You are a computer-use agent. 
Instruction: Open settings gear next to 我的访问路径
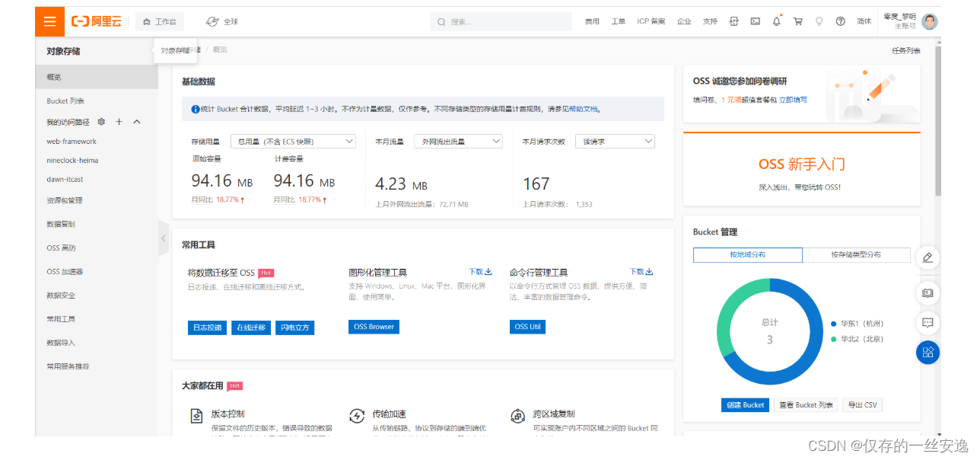101,122
